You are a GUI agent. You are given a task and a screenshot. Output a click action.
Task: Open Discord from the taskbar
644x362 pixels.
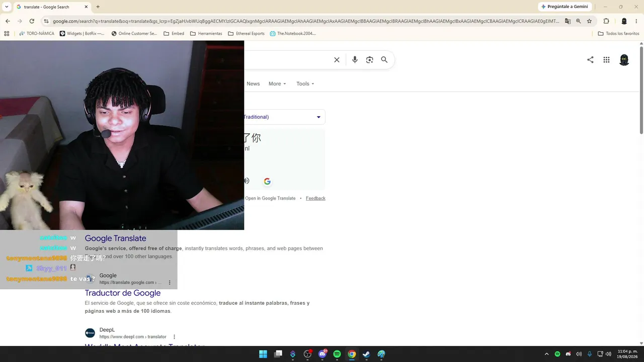pos(323,354)
